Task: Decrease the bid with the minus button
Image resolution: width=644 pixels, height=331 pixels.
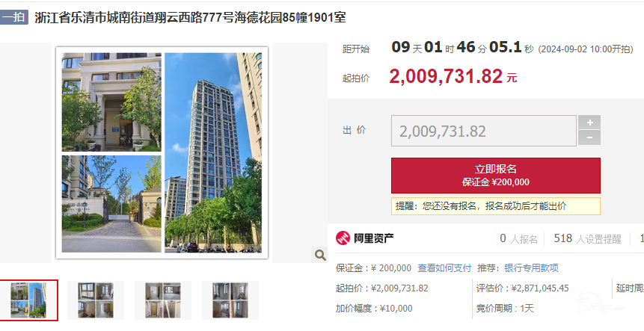Action: tap(589, 137)
